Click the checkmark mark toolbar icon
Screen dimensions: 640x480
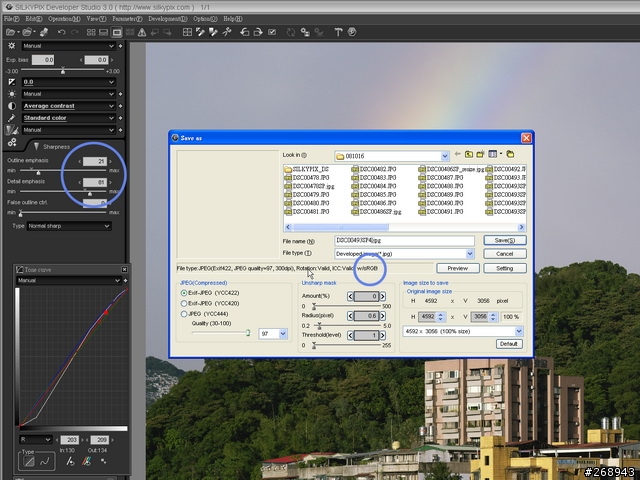point(272,32)
